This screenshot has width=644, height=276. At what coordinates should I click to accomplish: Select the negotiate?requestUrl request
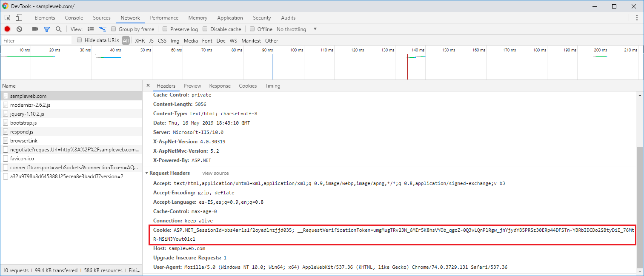[x=71, y=149]
